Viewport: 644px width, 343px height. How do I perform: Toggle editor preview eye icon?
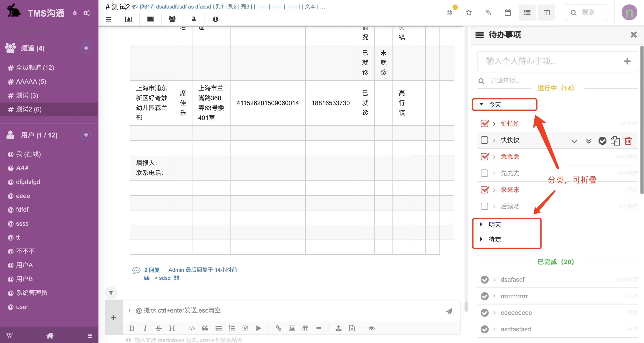(x=372, y=328)
